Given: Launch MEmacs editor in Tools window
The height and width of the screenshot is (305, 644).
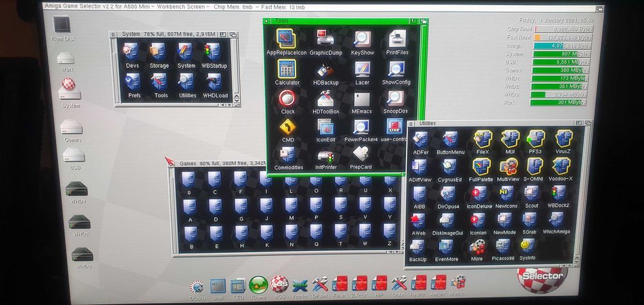Looking at the screenshot, I should point(361,98).
